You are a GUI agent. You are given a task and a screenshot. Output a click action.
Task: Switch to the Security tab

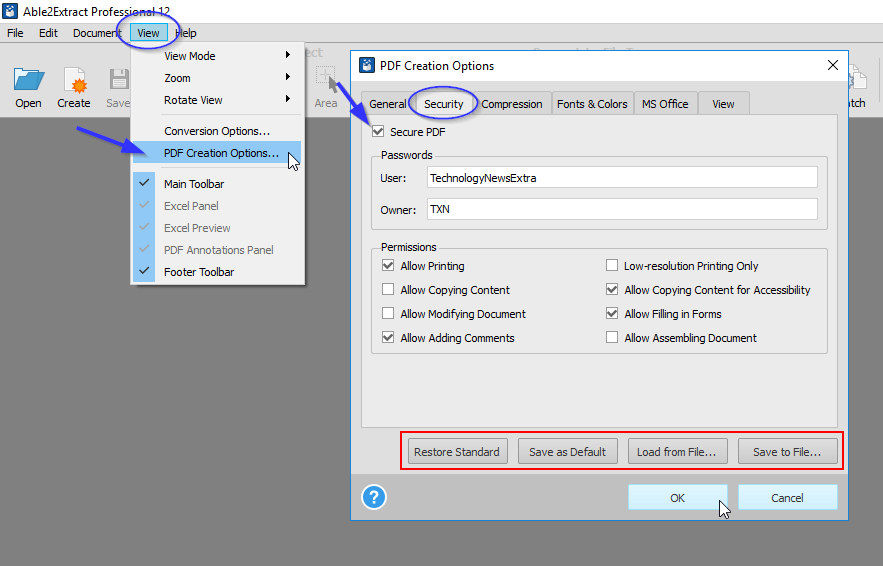[x=444, y=104]
